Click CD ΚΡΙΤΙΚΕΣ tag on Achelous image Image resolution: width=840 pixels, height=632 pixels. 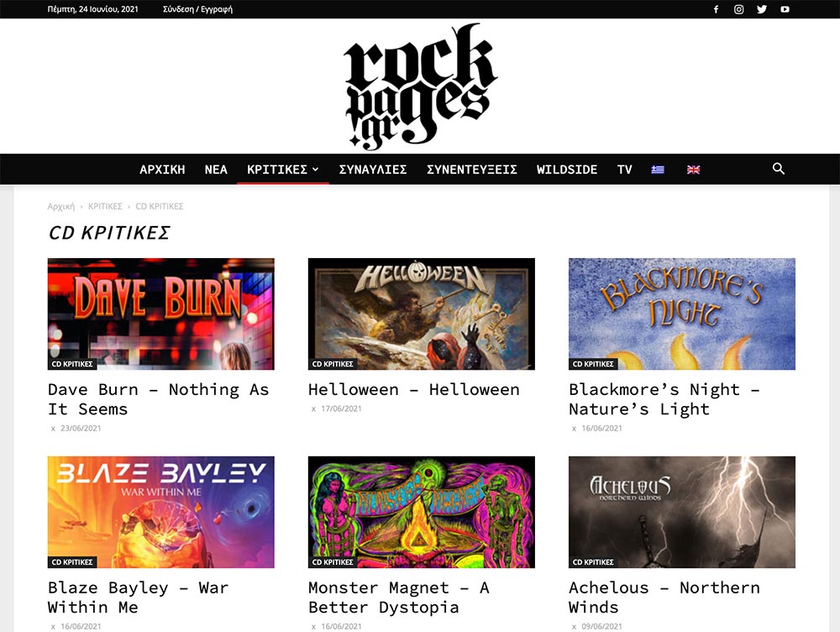click(593, 562)
